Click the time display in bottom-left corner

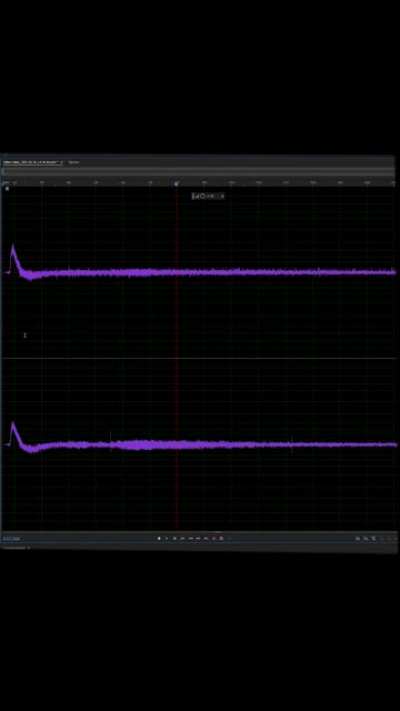pos(11,539)
